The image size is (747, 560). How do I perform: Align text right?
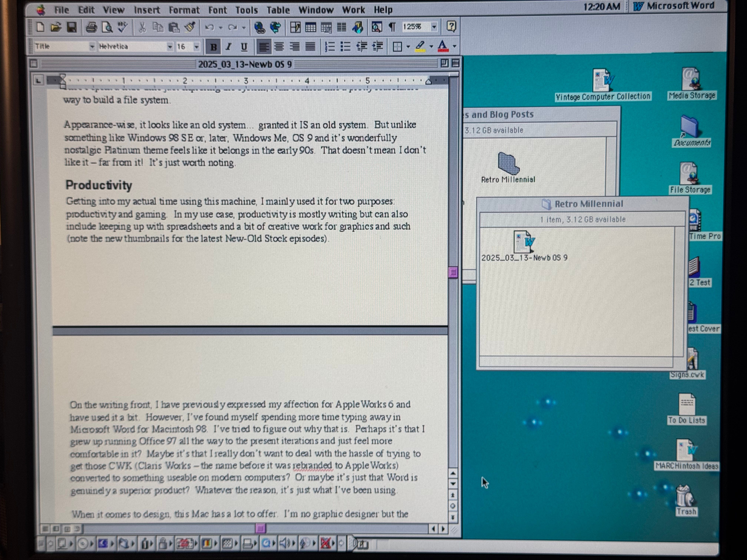click(294, 47)
